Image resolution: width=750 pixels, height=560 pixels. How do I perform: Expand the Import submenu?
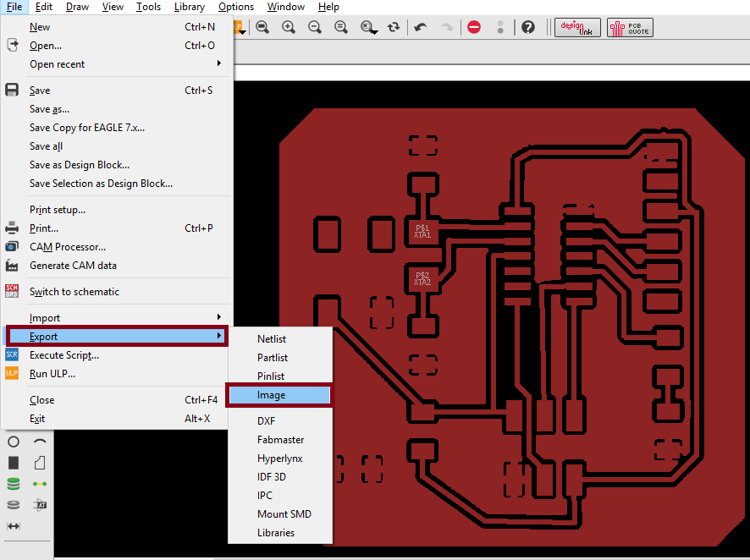click(x=117, y=318)
